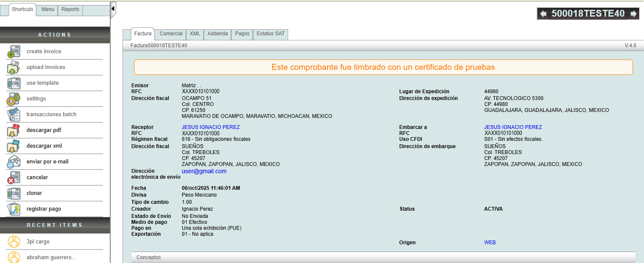Viewport: 644px width, 263px height.
Task: Switch to the Estatus SAT tab
Action: 270,34
